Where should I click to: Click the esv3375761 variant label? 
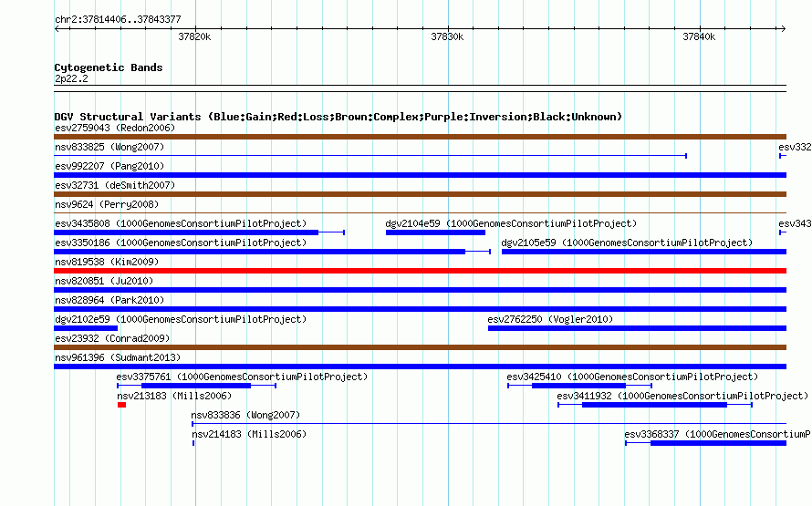click(242, 377)
